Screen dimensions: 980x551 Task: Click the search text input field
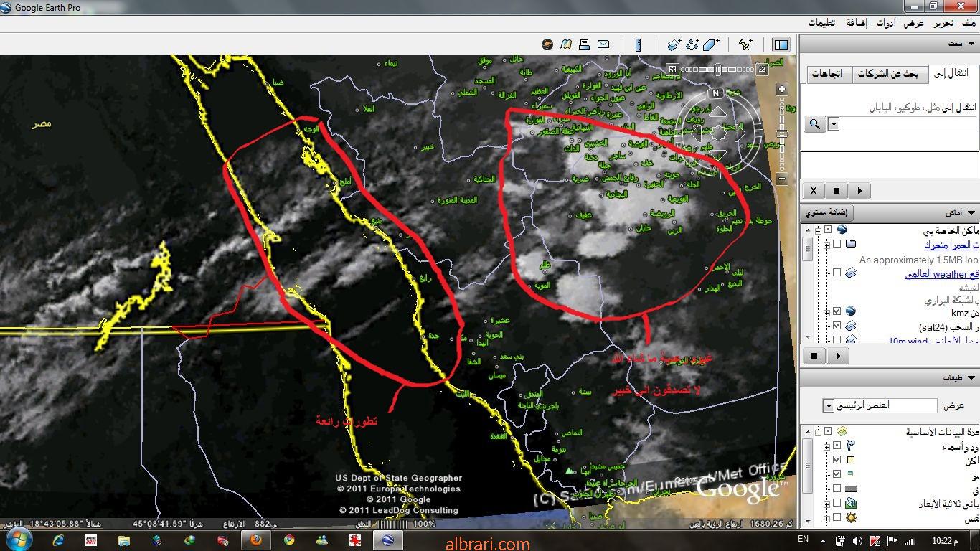[908, 124]
